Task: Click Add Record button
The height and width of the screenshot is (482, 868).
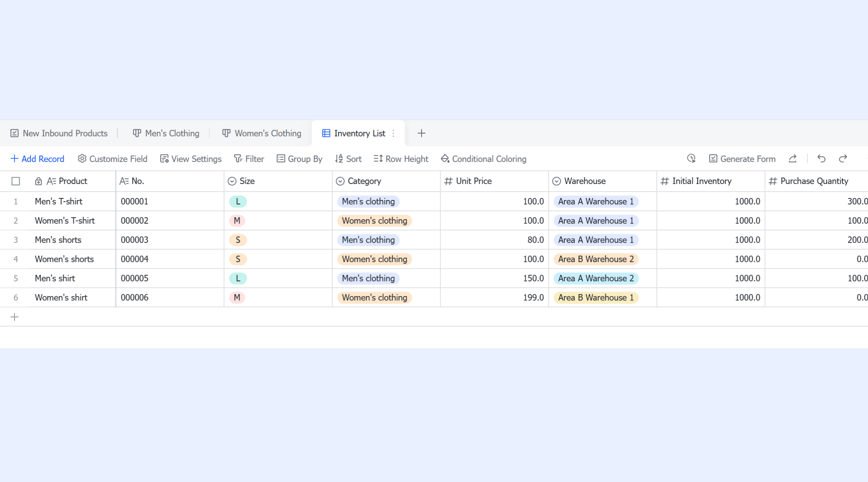Action: [37, 159]
